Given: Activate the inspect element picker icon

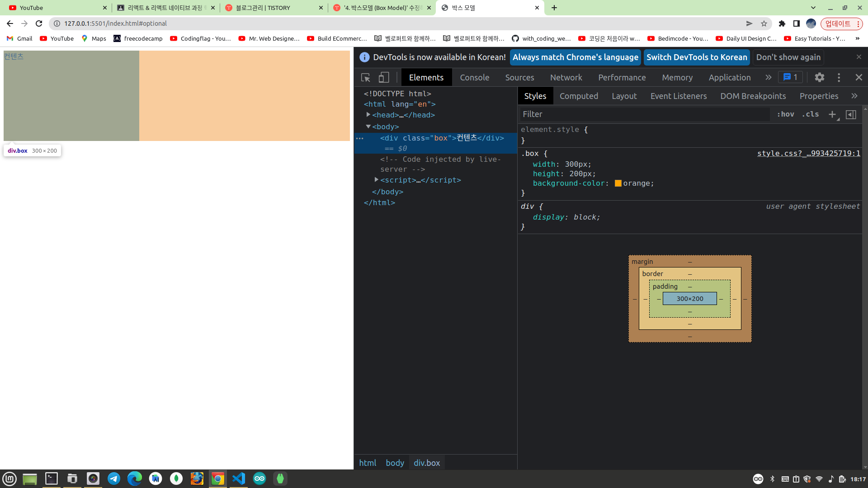Looking at the screenshot, I should pyautogui.click(x=366, y=78).
